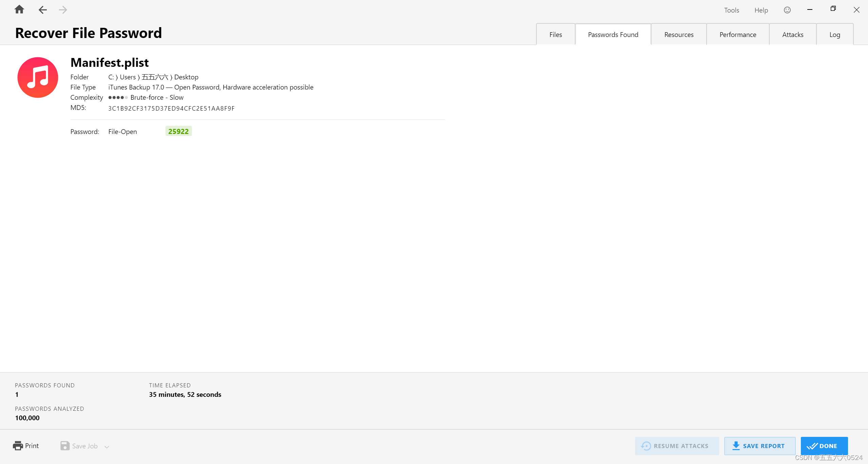Switch to the Resources tab
The width and height of the screenshot is (868, 464).
click(x=679, y=35)
